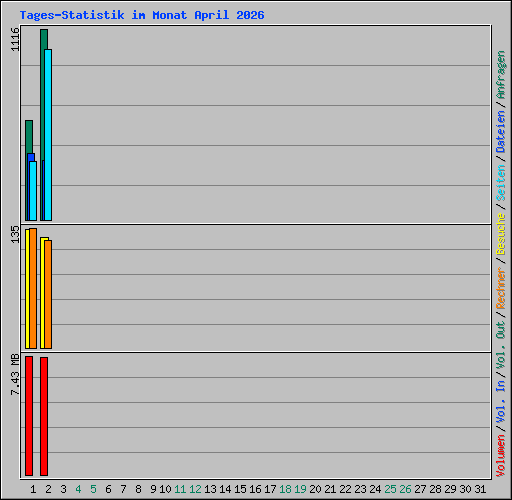Click the 'Anfragen' legend label

501,75
